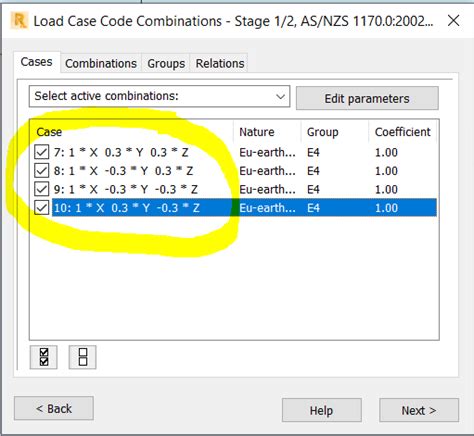
Task: Click E4 group cell of case 8
Action: (313, 171)
